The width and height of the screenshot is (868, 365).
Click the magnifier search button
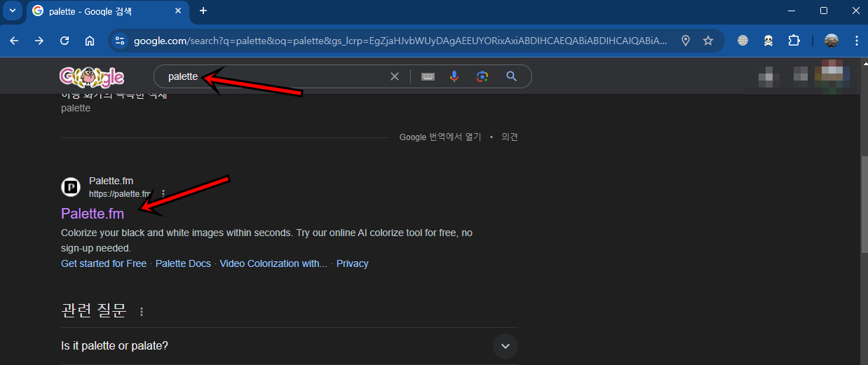[512, 76]
